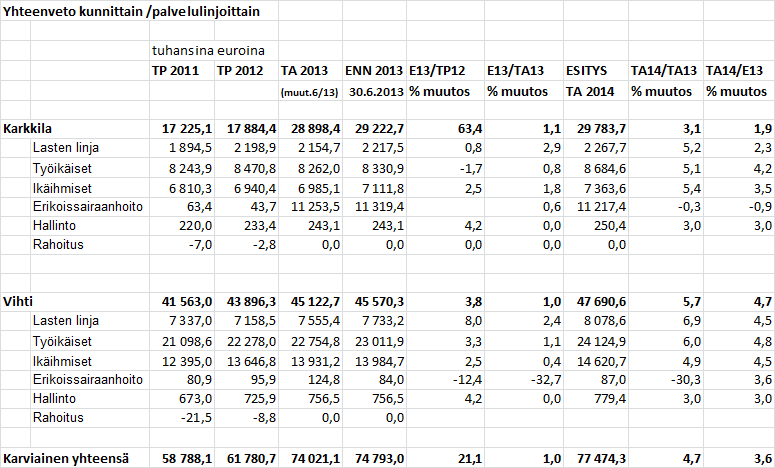
Task: Select value 7 337,0 in Vihti Lasten linja
Action: [x=190, y=321]
